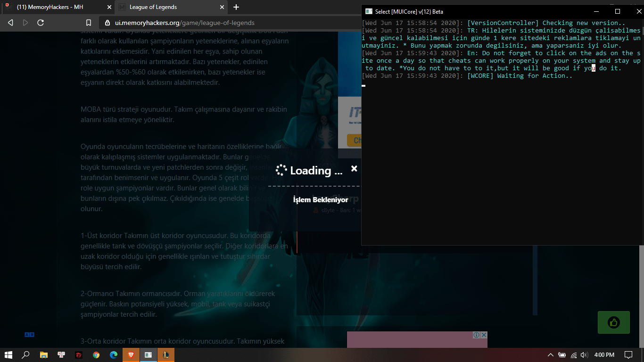Image resolution: width=644 pixels, height=362 pixels.
Task: Switch to console app in taskbar
Action: [149, 354]
